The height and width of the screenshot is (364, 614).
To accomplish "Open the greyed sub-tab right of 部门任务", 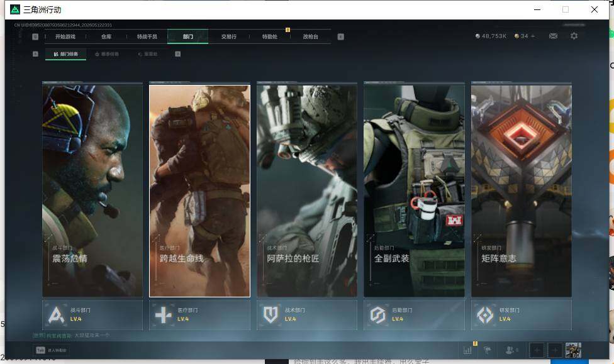I will [x=107, y=54].
